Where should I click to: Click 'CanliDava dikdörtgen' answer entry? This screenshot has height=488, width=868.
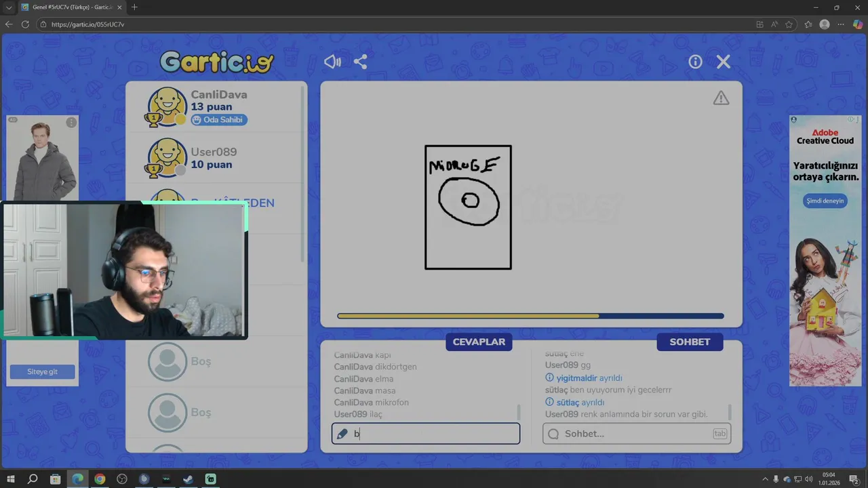[x=375, y=367]
